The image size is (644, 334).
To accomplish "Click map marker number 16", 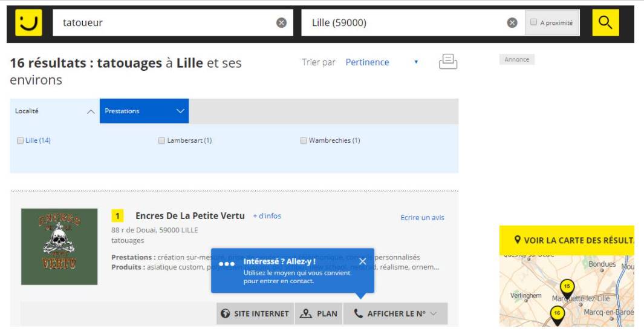I will point(557,313).
